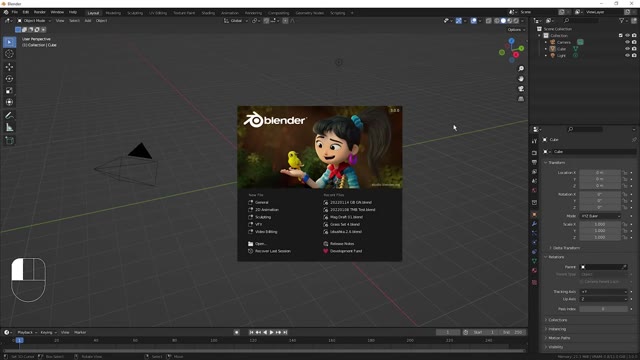The height and width of the screenshot is (360, 640).
Task: Open the Edit menu
Action: (26, 12)
